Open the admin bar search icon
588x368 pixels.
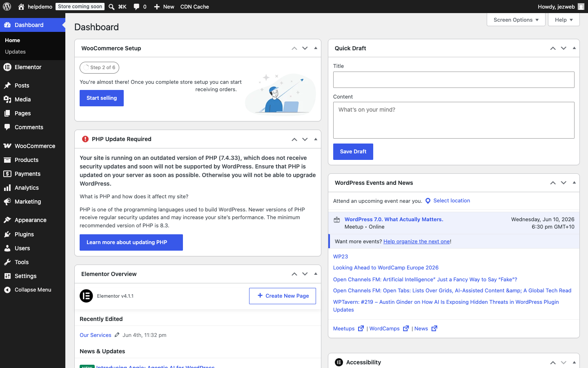(111, 7)
